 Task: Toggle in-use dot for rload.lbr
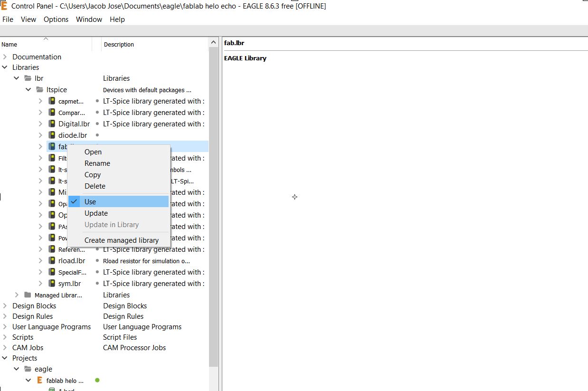point(97,260)
